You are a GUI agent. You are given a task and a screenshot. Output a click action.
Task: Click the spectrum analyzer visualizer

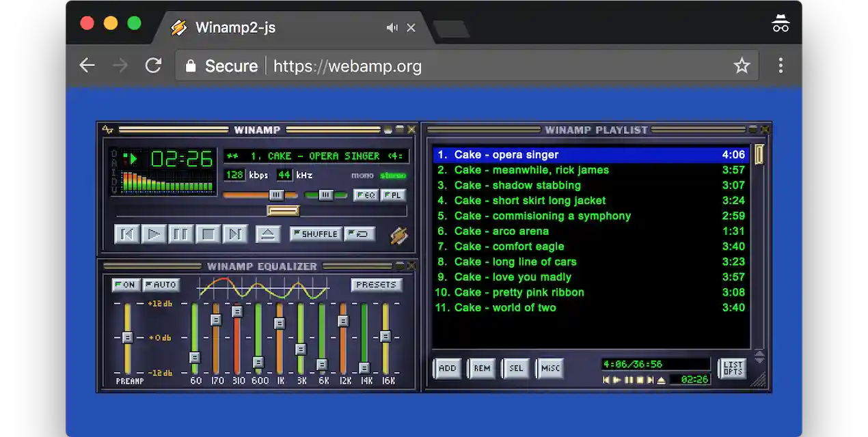[x=167, y=182]
